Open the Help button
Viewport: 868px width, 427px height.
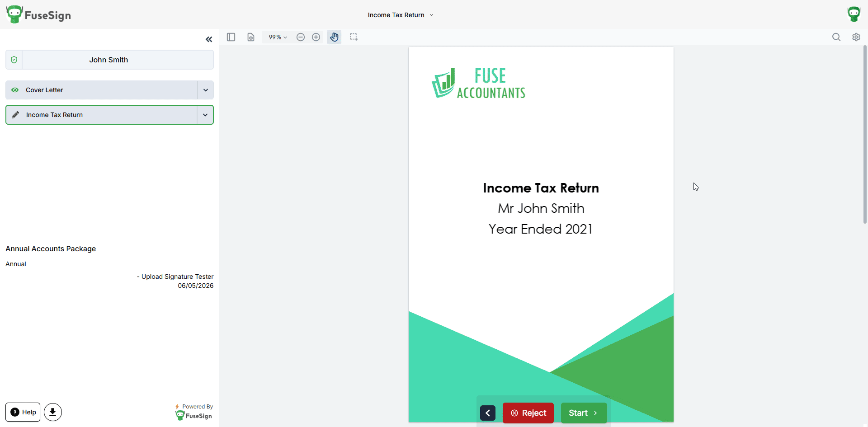point(23,412)
